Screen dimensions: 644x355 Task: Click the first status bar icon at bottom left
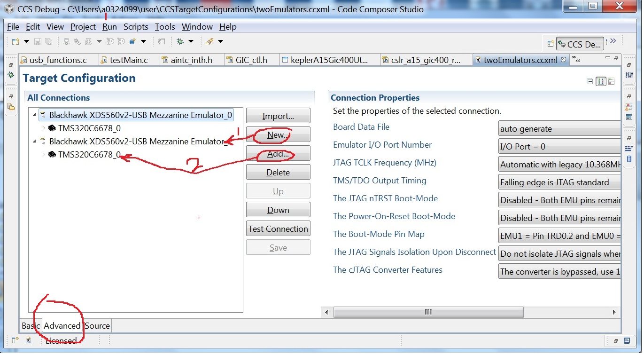[15, 340]
